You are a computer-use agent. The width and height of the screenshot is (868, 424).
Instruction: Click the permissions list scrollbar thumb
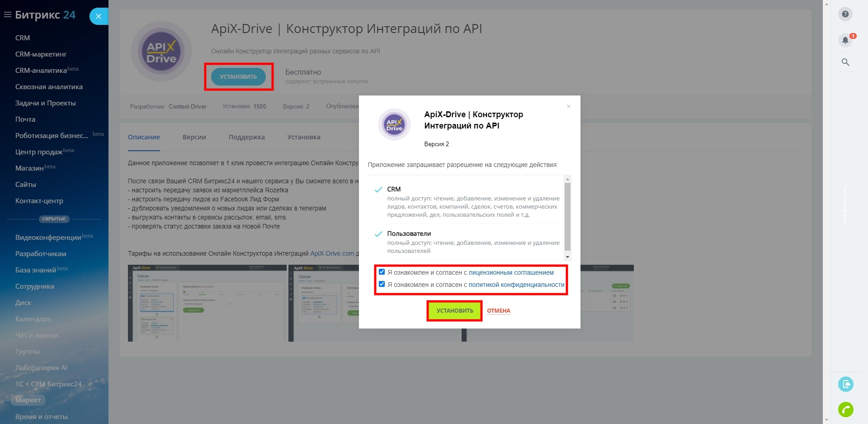567,216
